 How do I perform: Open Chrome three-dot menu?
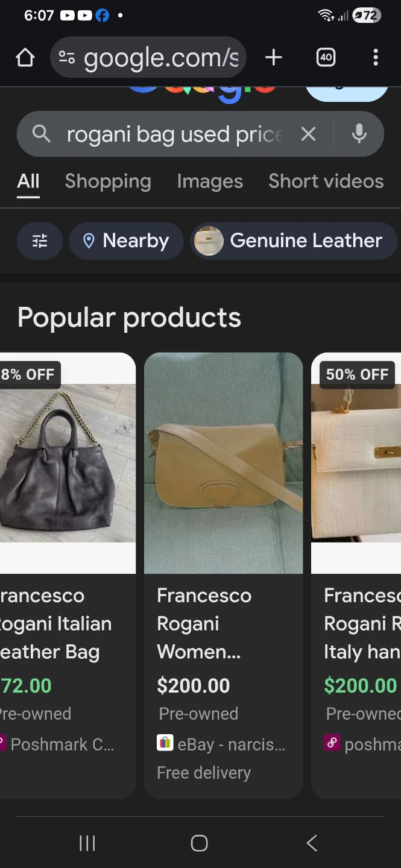[376, 58]
